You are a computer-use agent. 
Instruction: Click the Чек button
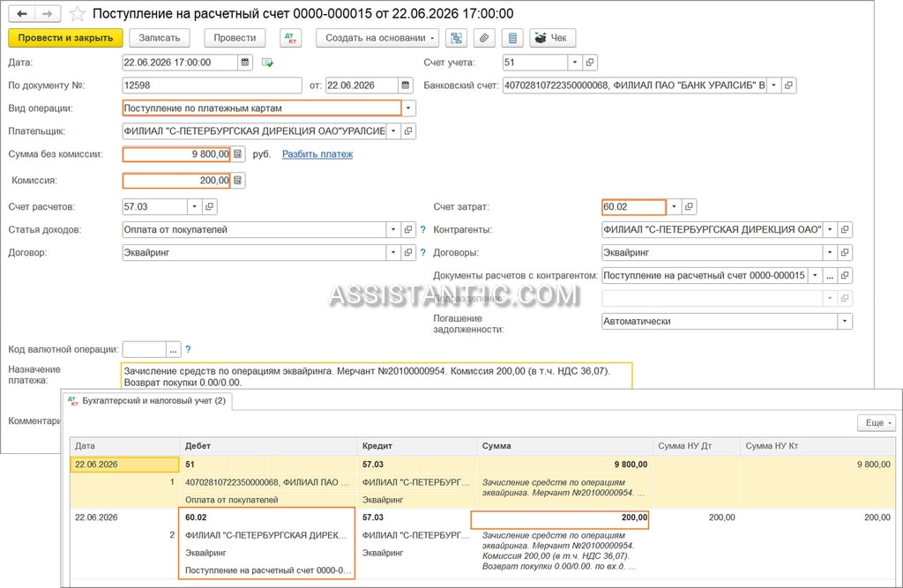(x=552, y=38)
